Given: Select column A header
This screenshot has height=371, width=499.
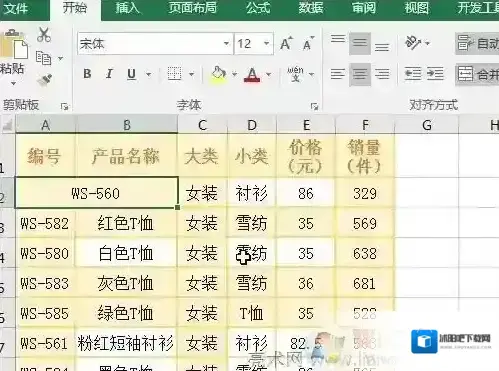Looking at the screenshot, I should tap(46, 125).
